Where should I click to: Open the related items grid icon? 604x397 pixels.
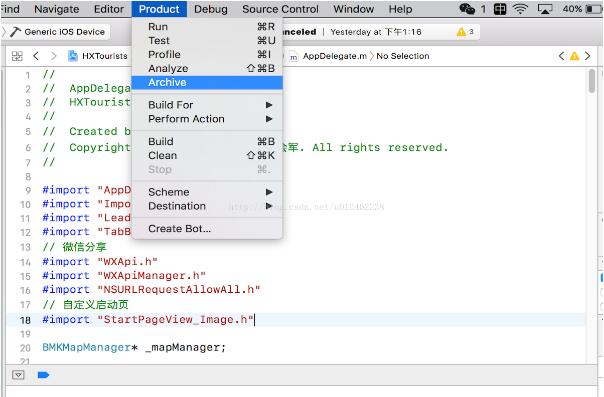click(x=17, y=56)
